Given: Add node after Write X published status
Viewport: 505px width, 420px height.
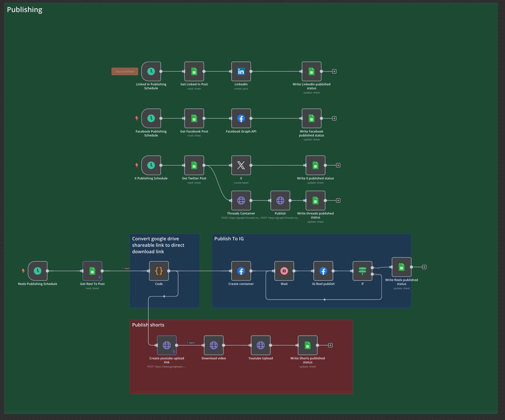Looking at the screenshot, I should (338, 165).
